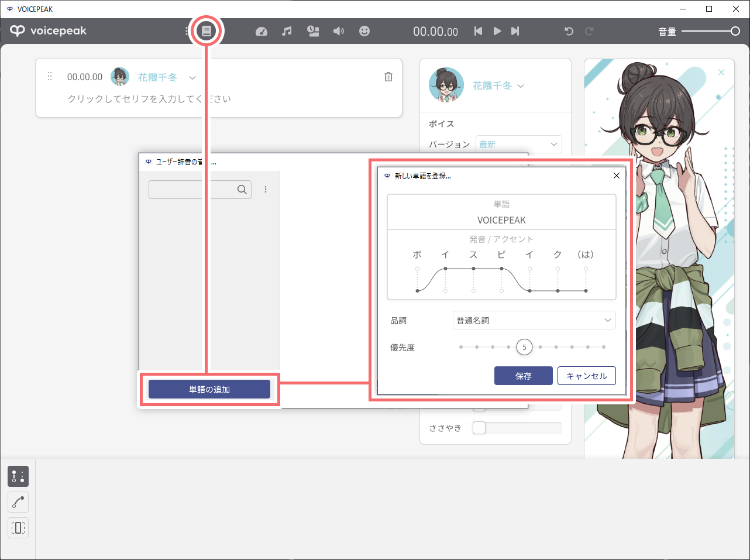Open the speed gauge settings icon
This screenshot has width=750, height=560.
[262, 32]
